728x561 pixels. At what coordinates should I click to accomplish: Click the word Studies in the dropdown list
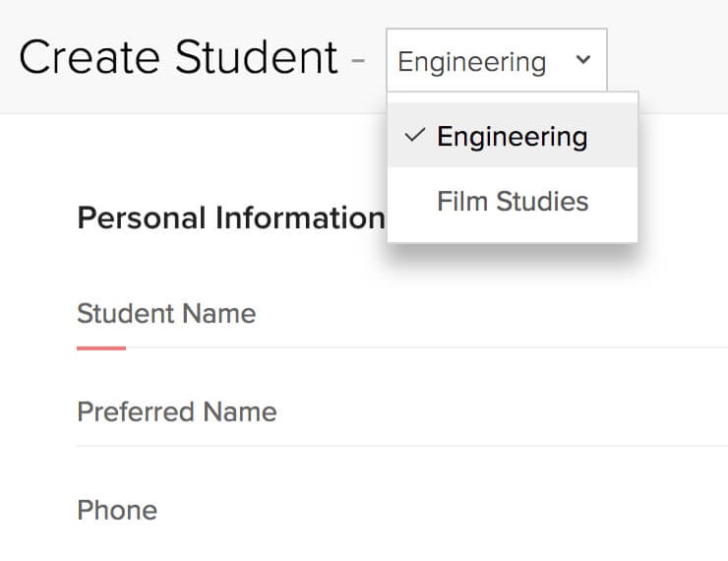pyautogui.click(x=542, y=201)
